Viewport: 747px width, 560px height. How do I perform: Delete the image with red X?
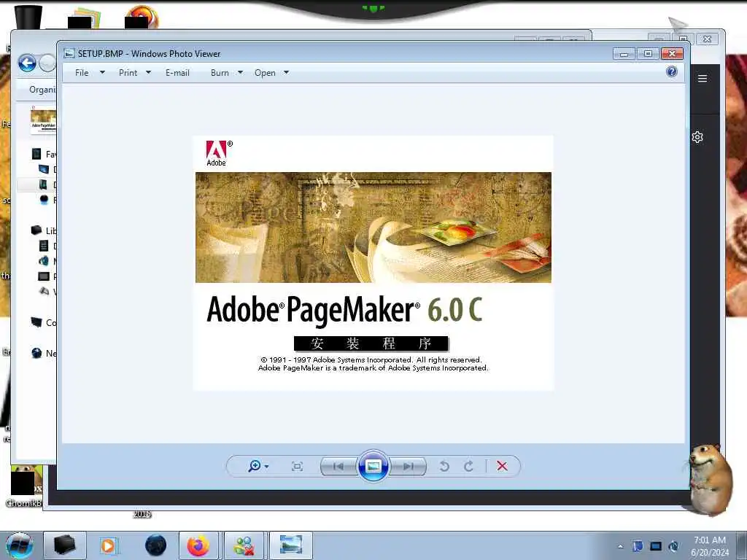tap(502, 466)
